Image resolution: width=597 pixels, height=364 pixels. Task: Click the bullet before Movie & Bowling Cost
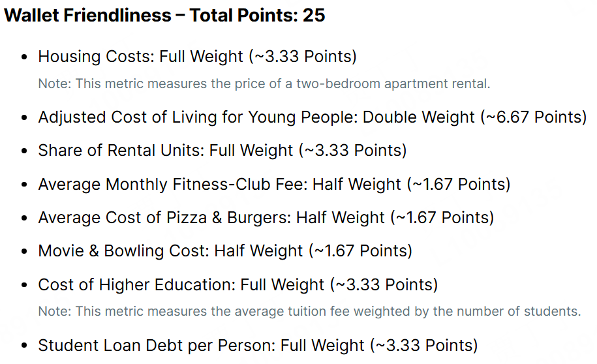pyautogui.click(x=25, y=252)
